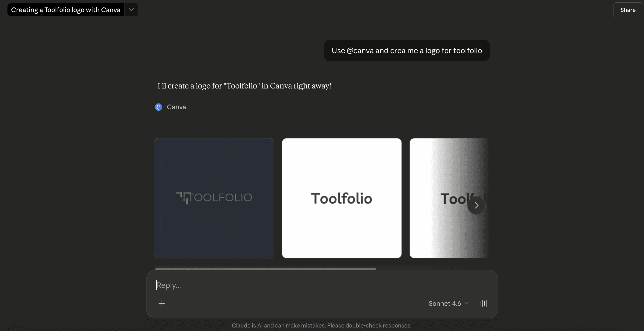644x331 pixels.
Task: Click scrollbar track right of the thumb
Action: (430, 269)
